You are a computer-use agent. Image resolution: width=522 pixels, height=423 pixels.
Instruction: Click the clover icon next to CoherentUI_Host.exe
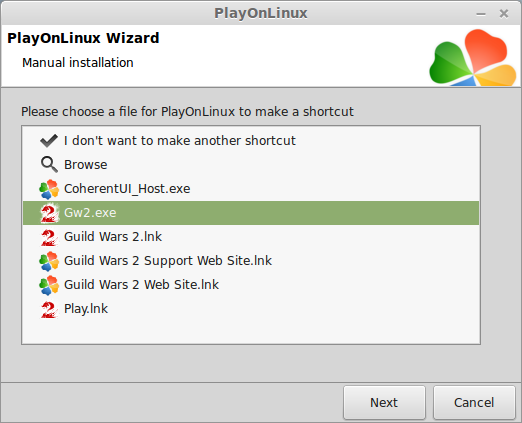(x=49, y=189)
